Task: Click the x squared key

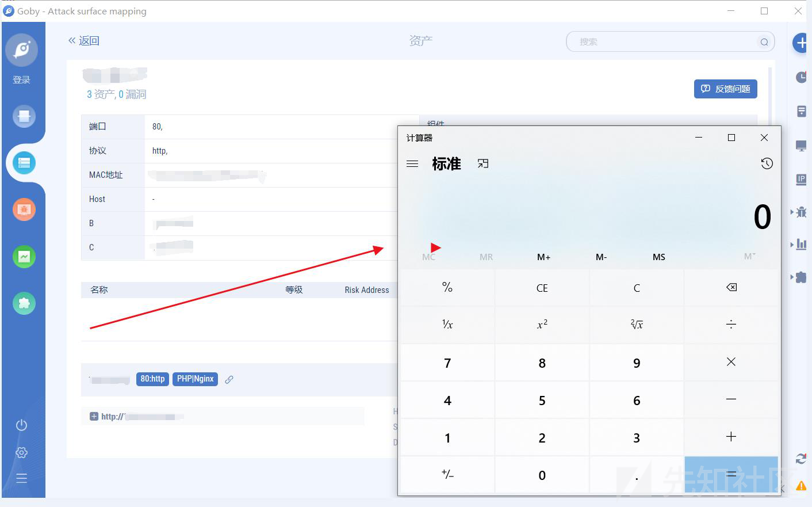Action: (x=542, y=325)
